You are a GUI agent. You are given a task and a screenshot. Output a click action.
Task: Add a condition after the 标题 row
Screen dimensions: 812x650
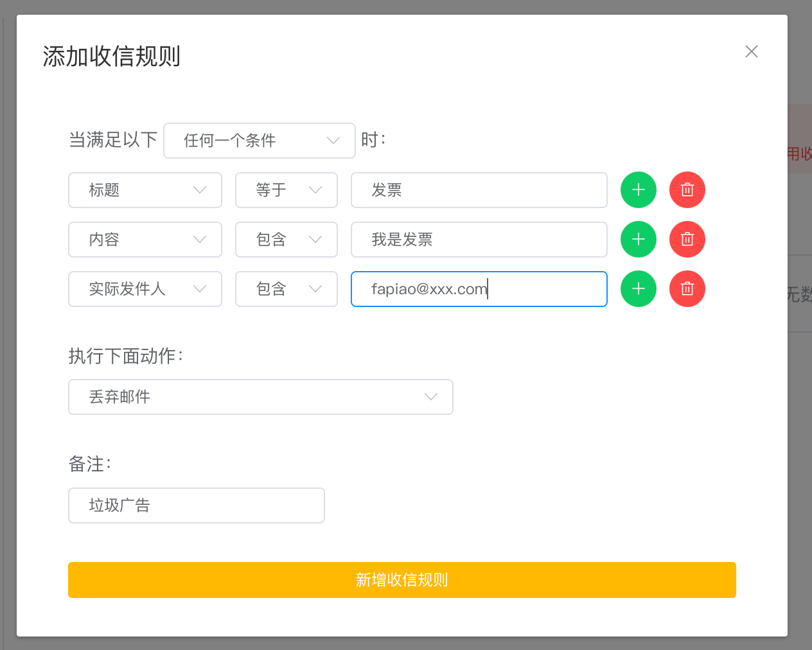[639, 190]
